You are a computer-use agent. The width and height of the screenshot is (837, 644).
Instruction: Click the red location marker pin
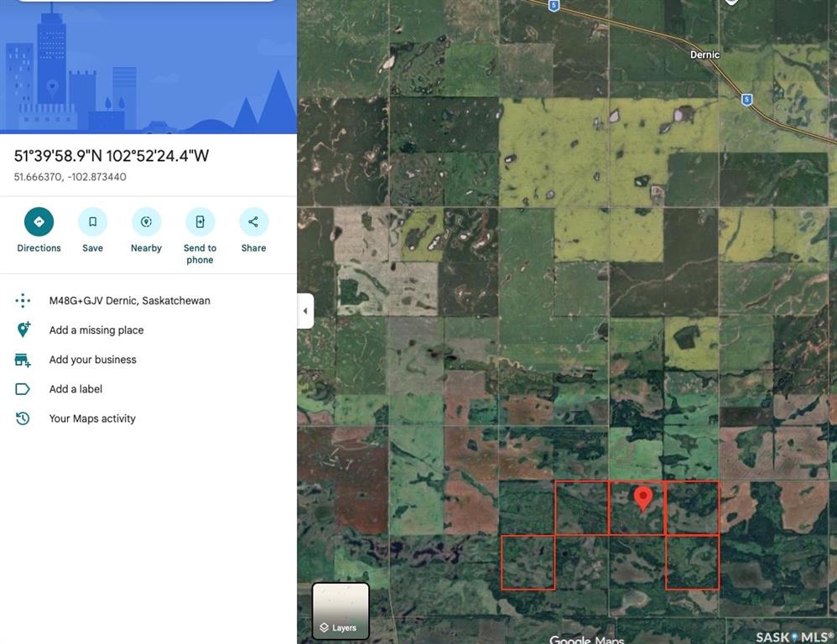tap(643, 496)
